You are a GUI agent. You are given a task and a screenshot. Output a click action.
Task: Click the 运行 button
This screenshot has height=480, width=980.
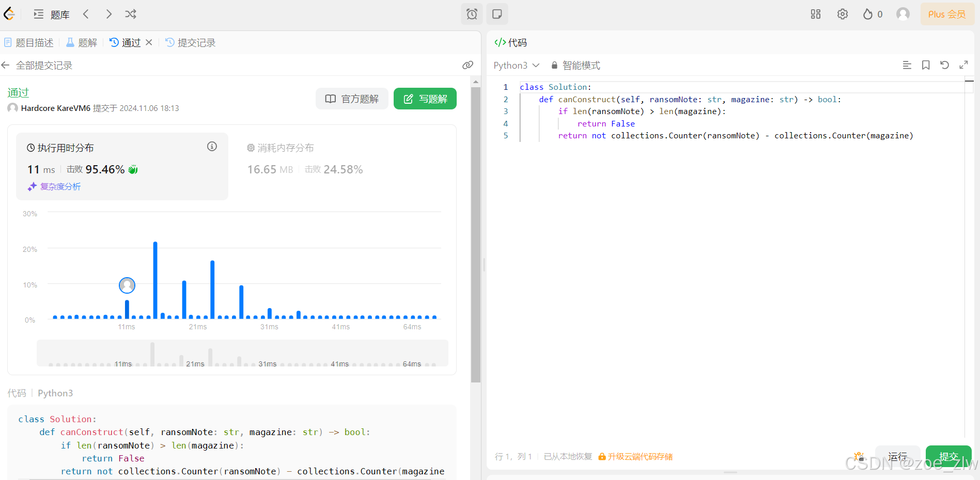897,456
